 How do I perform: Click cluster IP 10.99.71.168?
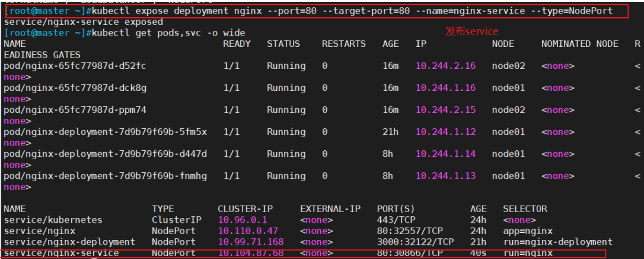(x=251, y=242)
